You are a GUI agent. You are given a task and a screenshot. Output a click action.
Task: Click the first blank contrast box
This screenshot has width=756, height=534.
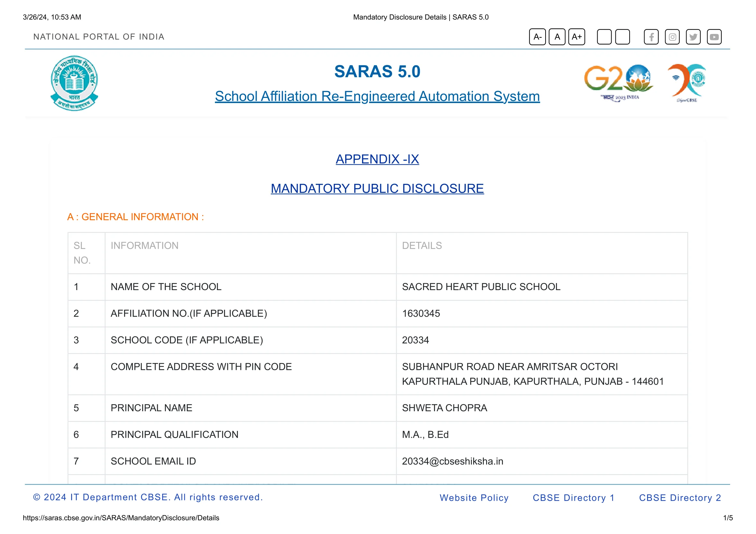(604, 37)
